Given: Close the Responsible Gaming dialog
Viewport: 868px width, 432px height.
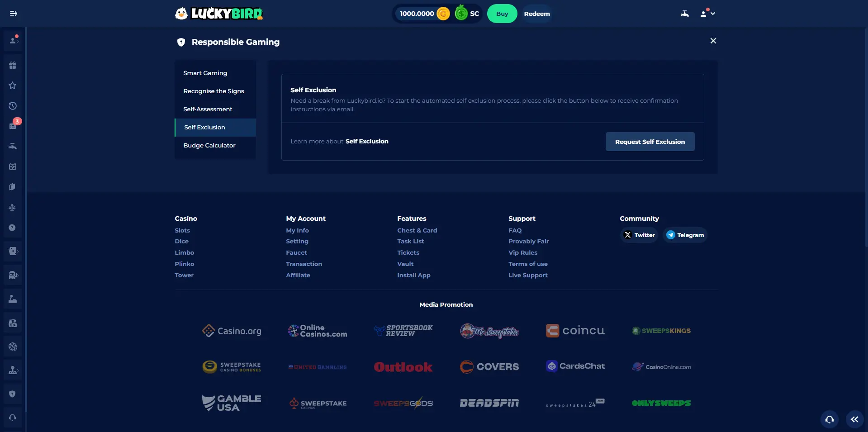Looking at the screenshot, I should (713, 40).
